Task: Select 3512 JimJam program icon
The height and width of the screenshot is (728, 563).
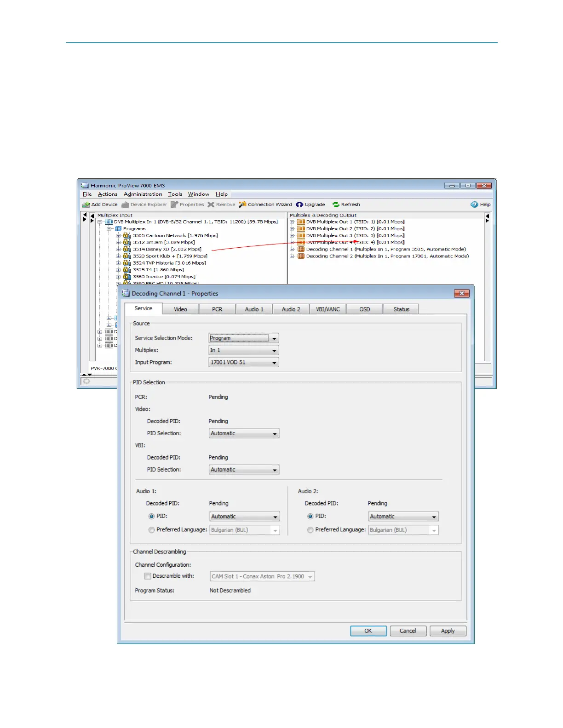Action: tap(127, 242)
